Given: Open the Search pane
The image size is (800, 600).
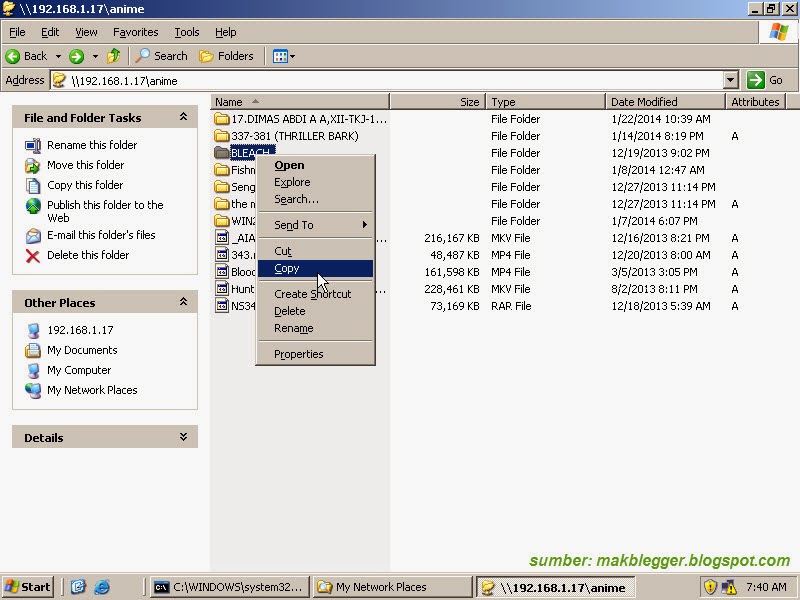Looking at the screenshot, I should point(161,56).
